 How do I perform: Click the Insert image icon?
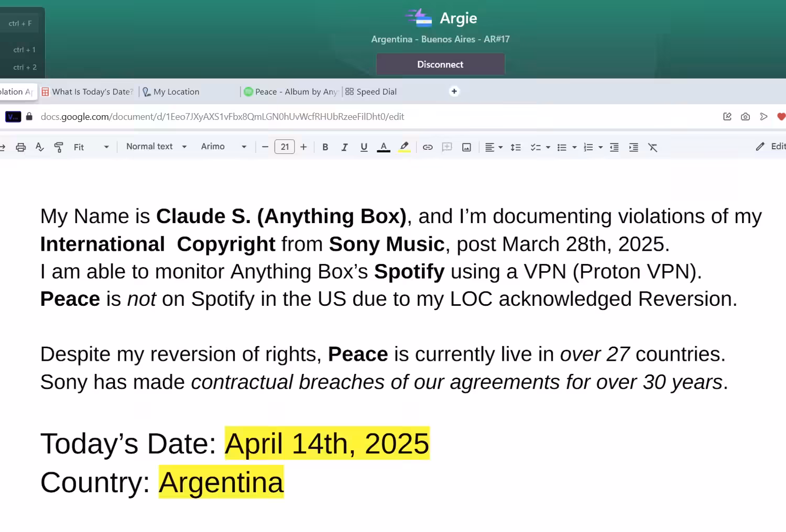coord(466,147)
